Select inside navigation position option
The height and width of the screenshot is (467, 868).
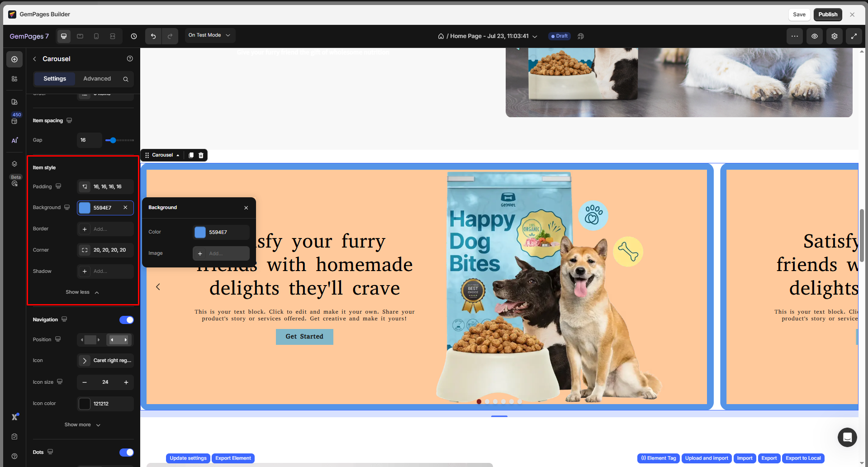(119, 340)
